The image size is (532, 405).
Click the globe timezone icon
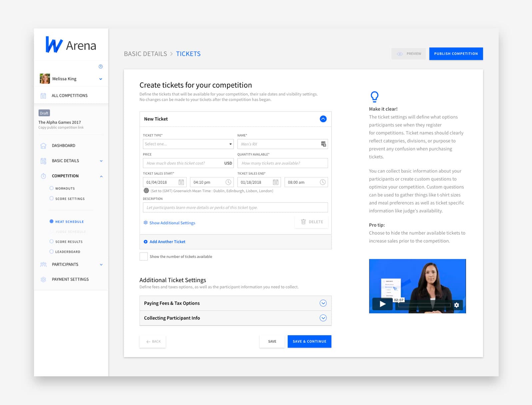click(146, 191)
